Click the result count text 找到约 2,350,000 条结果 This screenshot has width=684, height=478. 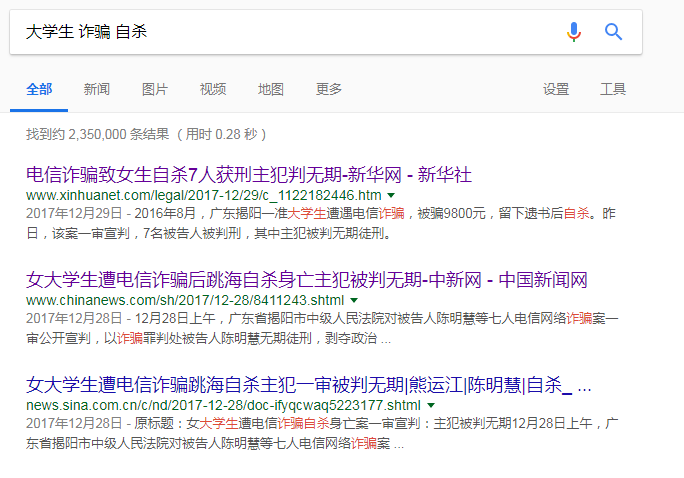point(97,134)
